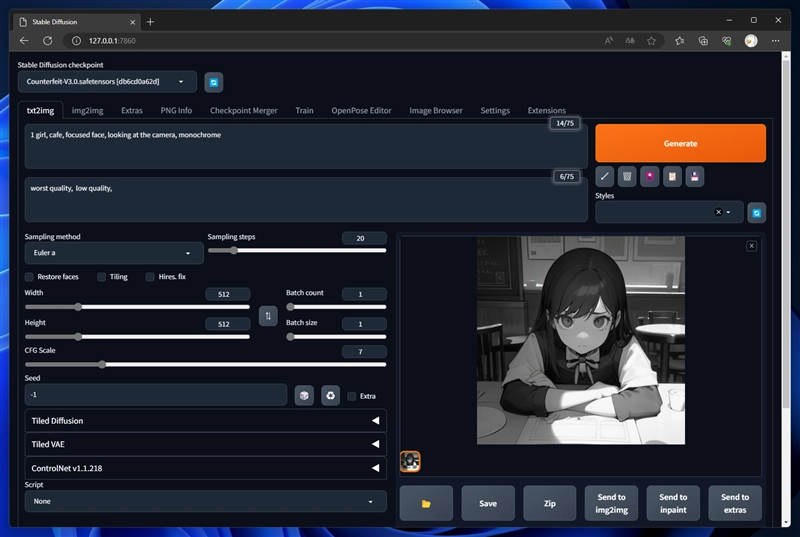Viewport: 800px width, 537px height.
Task: Open the Extensions tab
Action: point(546,111)
